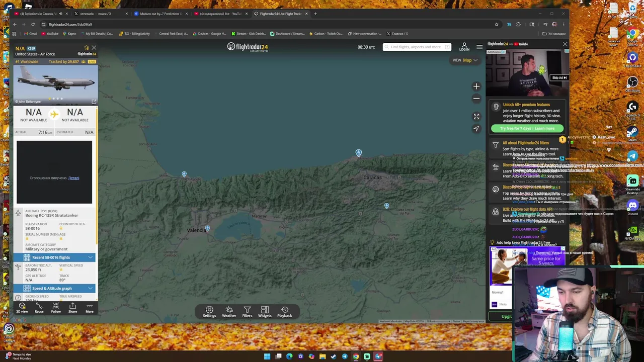644x362 pixels.
Task: Open the Weather layer options
Action: point(229,312)
